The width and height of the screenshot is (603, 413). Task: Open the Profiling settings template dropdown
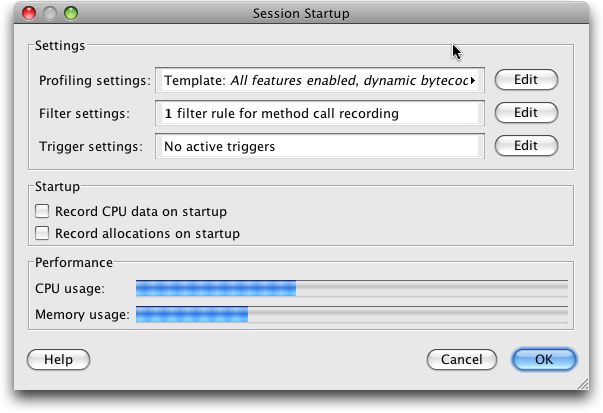coord(318,80)
